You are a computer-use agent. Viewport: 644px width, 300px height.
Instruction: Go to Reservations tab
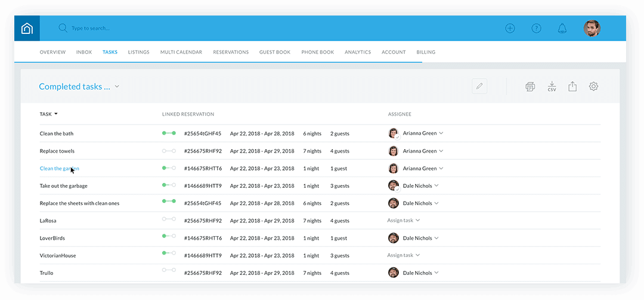[231, 52]
